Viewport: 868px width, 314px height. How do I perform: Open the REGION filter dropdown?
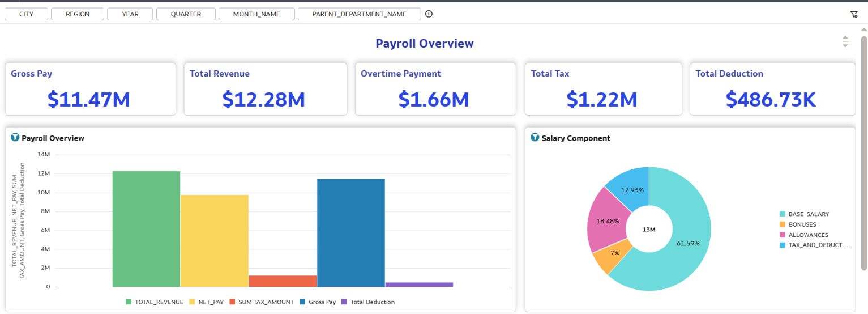tap(78, 14)
